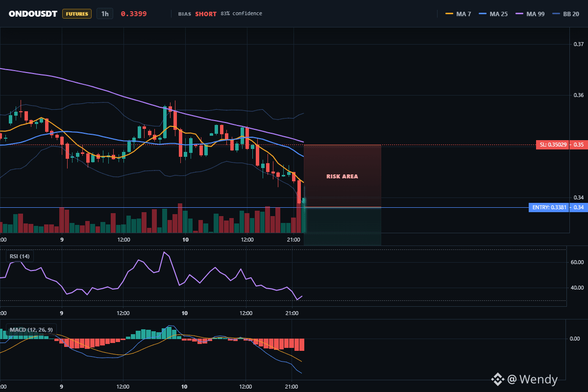The height and width of the screenshot is (392, 588).
Task: Toggle the BB 20 legend entry
Action: point(566,14)
